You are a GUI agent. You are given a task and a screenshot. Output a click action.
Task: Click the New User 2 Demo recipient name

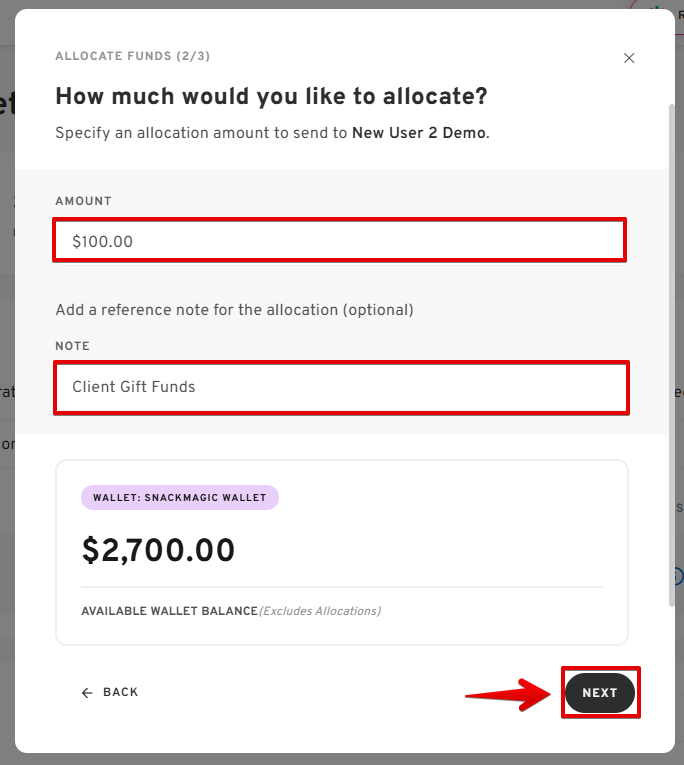[x=419, y=133]
